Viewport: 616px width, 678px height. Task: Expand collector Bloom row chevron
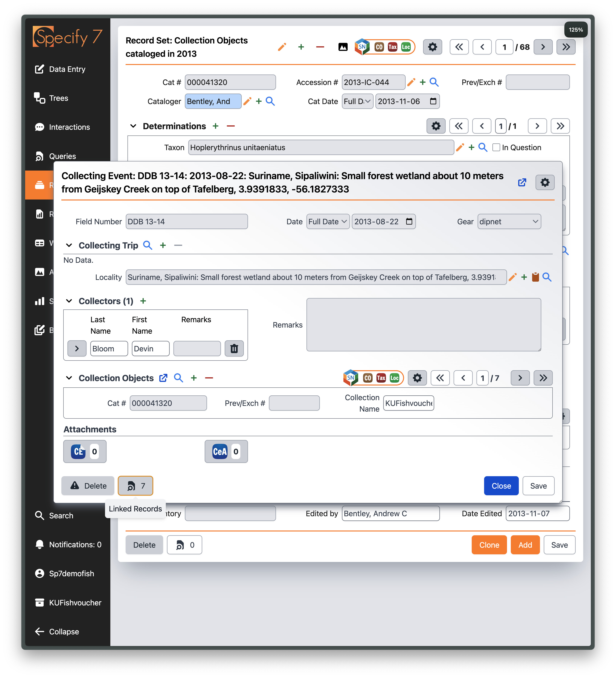click(x=77, y=348)
